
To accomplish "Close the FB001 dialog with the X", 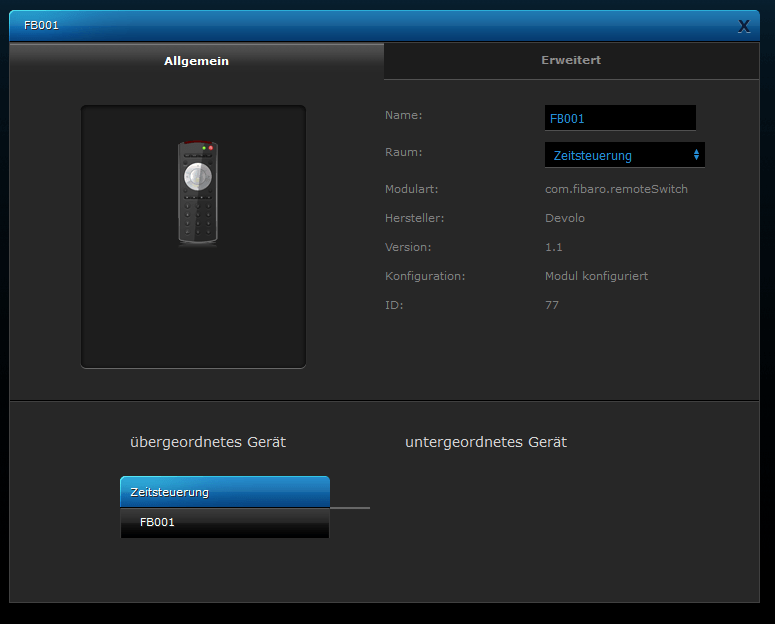I will click(744, 26).
